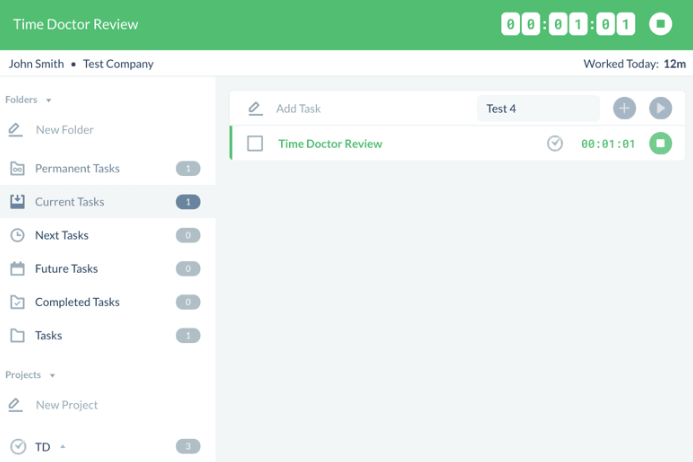Click the zero count badge on Completed Tasks
The width and height of the screenshot is (693, 462).
(x=188, y=302)
